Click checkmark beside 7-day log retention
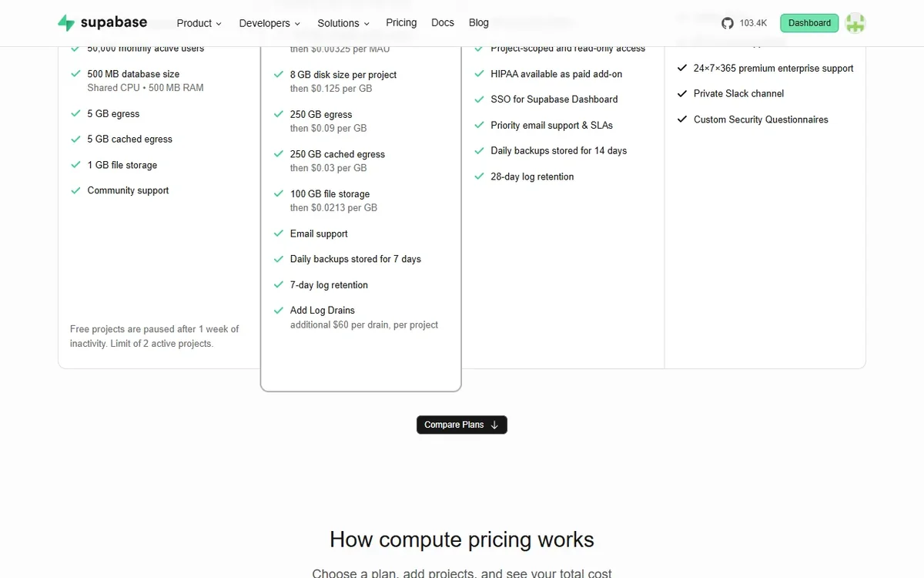The image size is (924, 578). coord(279,284)
